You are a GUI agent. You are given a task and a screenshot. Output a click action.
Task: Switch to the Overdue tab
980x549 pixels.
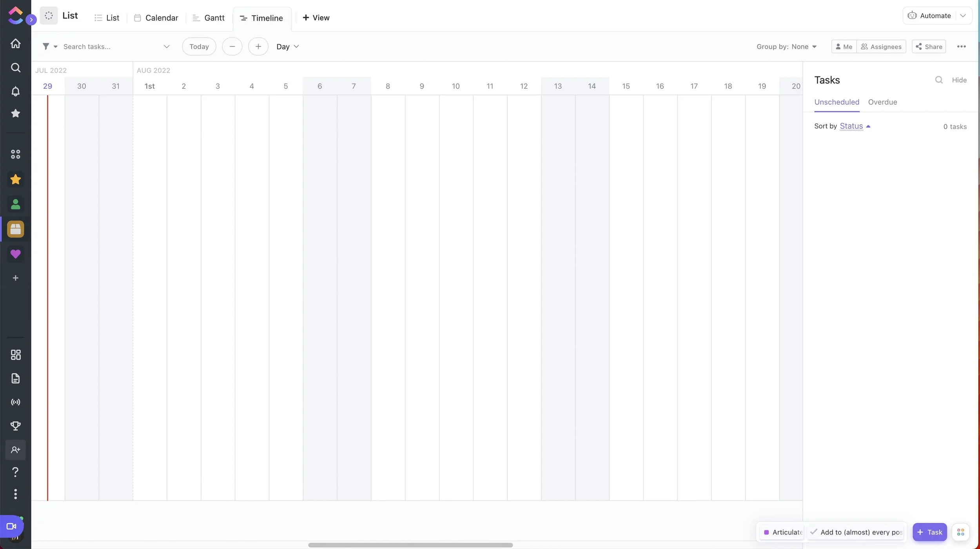pos(882,102)
